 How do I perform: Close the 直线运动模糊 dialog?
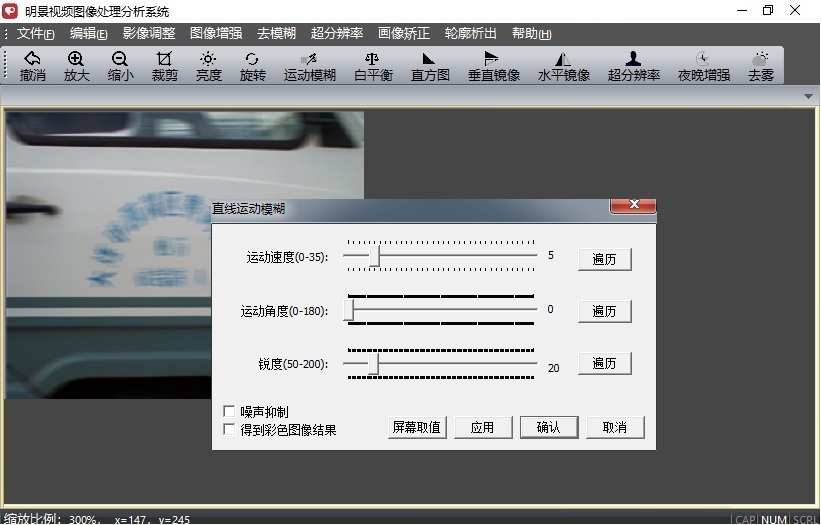tap(633, 206)
